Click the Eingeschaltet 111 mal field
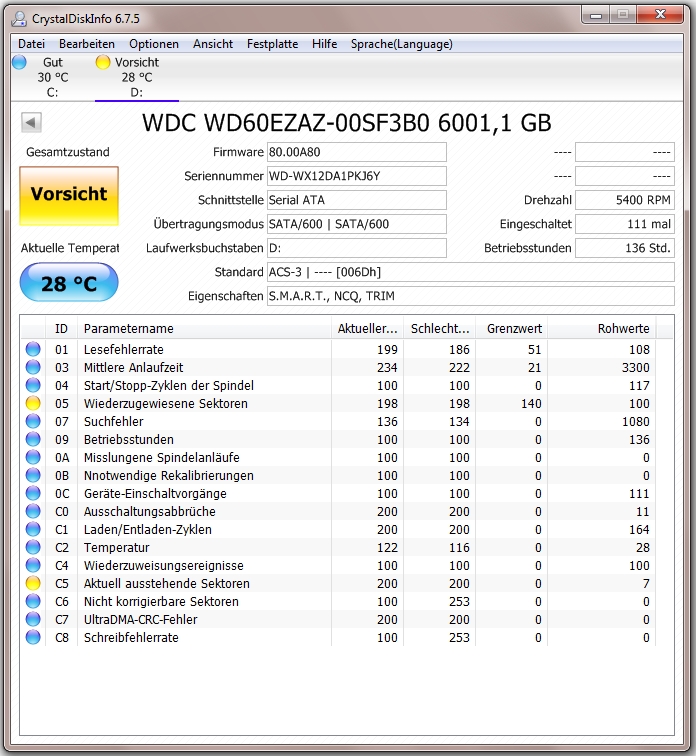The height and width of the screenshot is (756, 696). [x=625, y=224]
